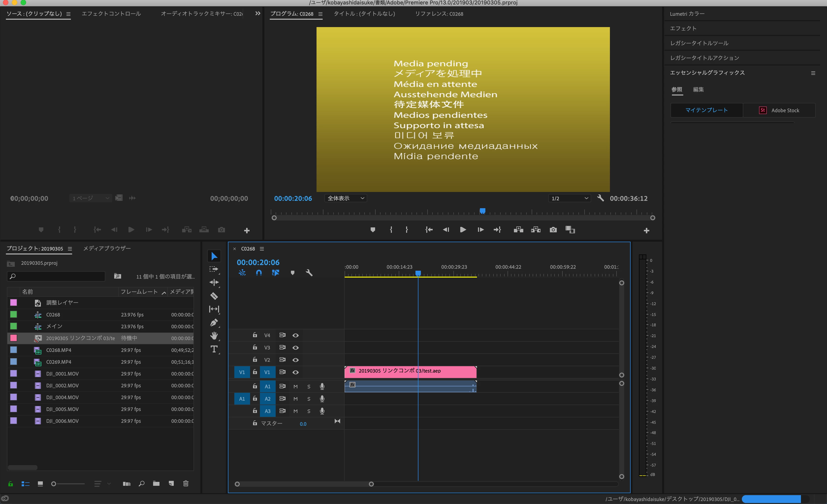This screenshot has height=504, width=827.
Task: Delete selected project item with trash icon
Action: [x=186, y=484]
